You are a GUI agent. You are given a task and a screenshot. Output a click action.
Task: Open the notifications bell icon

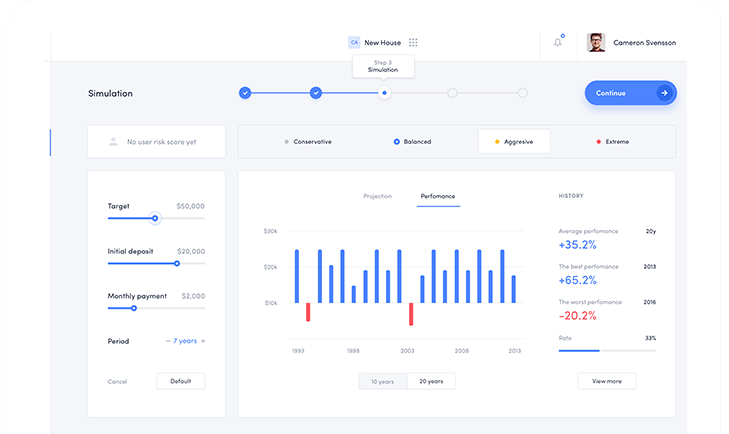(x=557, y=42)
